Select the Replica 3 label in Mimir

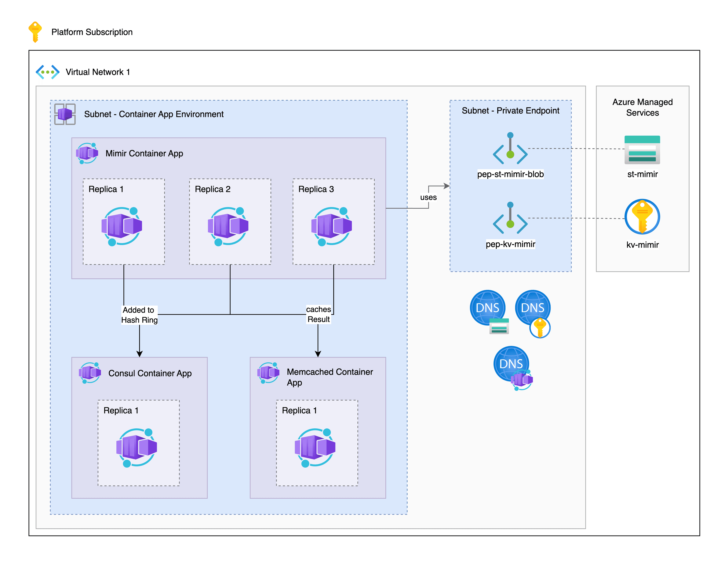(316, 189)
